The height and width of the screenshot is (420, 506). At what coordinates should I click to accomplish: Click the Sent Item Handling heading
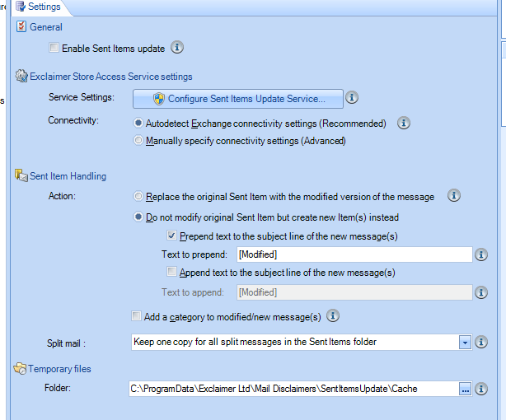[x=68, y=176]
